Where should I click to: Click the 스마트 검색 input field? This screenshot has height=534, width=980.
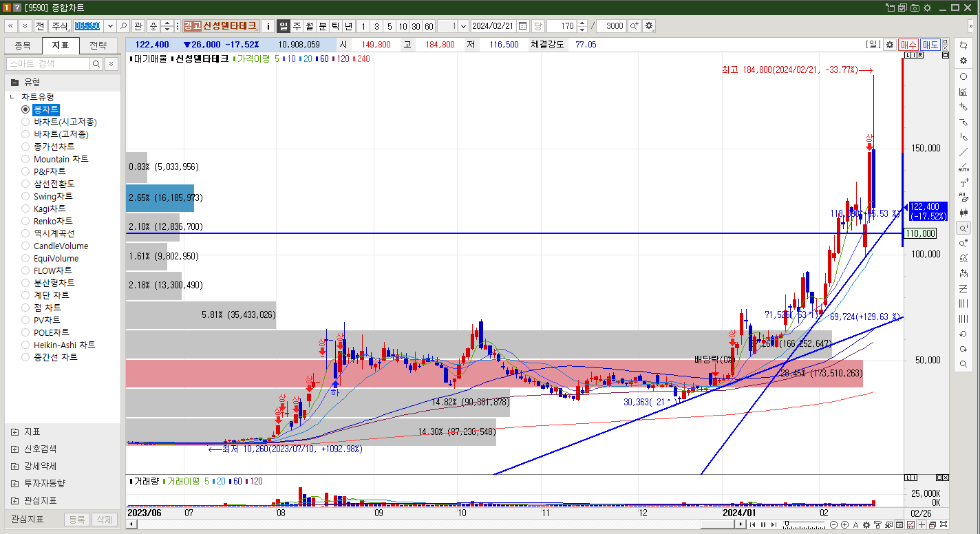point(47,64)
